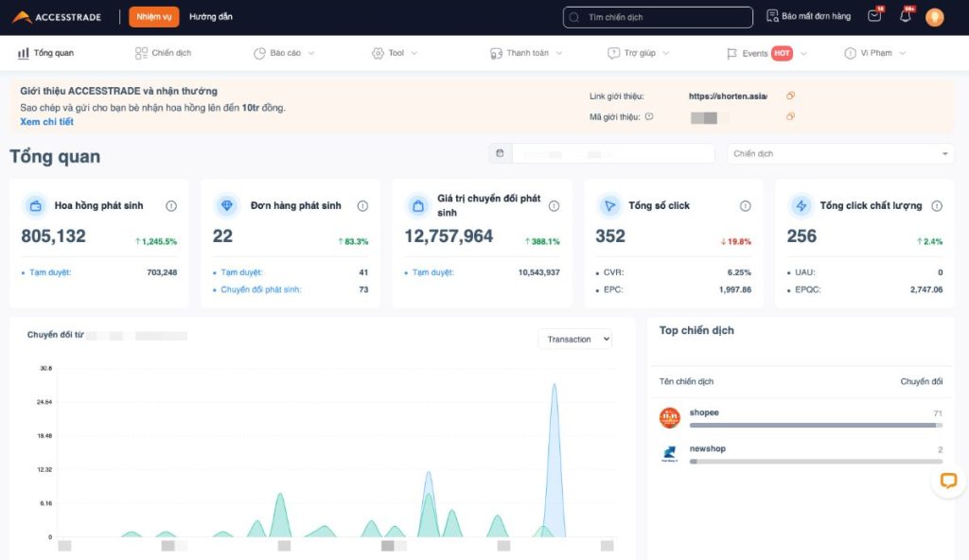Click the shopee conversion progress bar
The width and height of the screenshot is (969, 560).
(816, 426)
